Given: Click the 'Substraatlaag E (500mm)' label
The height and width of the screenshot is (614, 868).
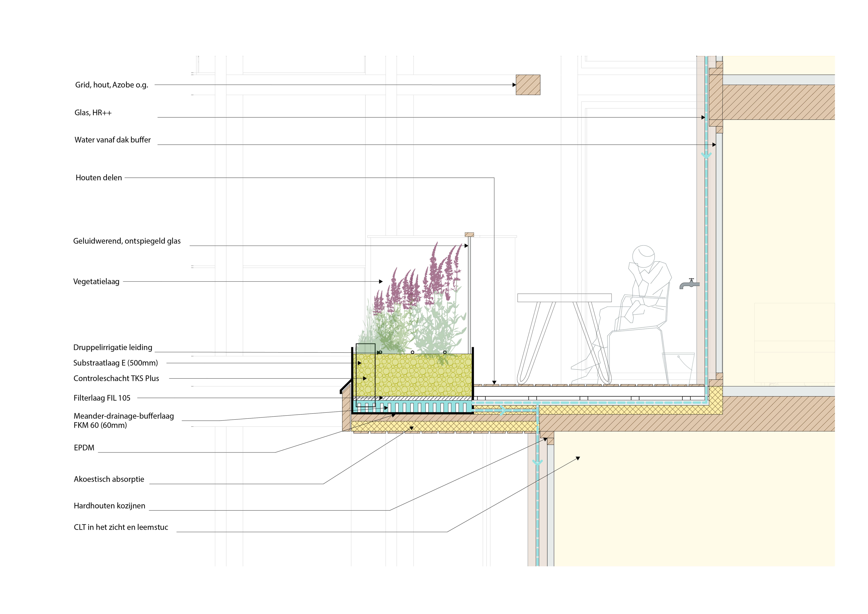Looking at the screenshot, I should click(116, 363).
